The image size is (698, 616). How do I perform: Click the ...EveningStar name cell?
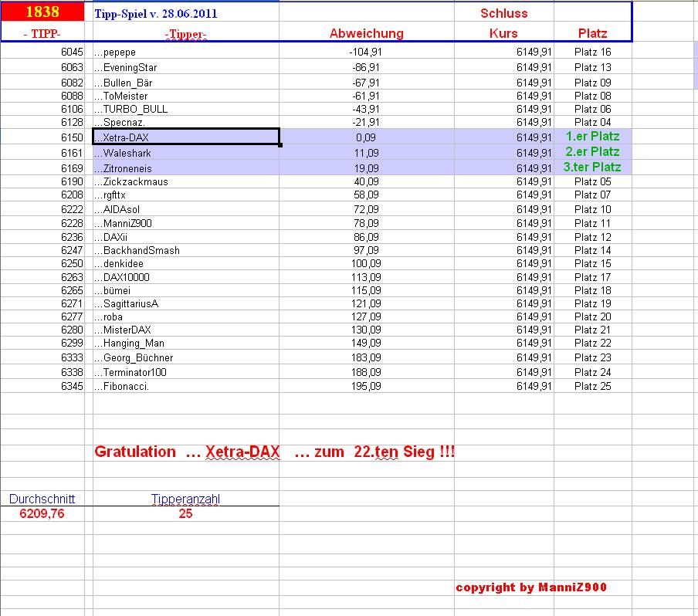tap(185, 67)
